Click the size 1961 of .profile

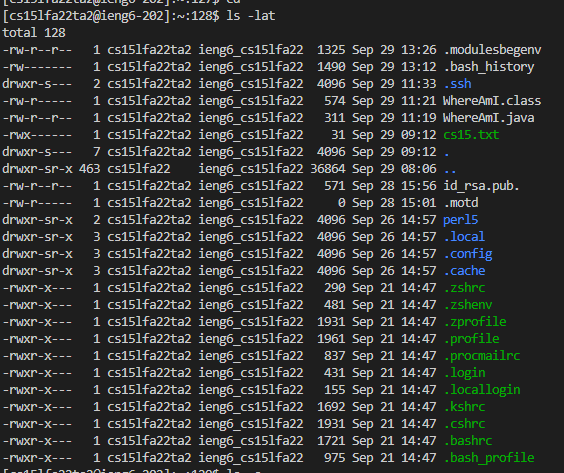coord(331,339)
